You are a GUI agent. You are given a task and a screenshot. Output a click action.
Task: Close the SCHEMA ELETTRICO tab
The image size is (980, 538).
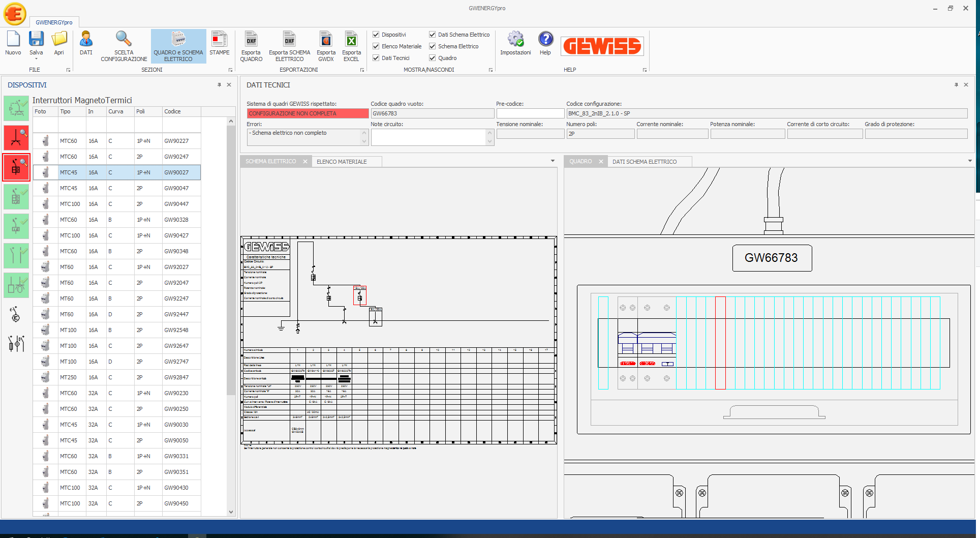click(x=305, y=162)
